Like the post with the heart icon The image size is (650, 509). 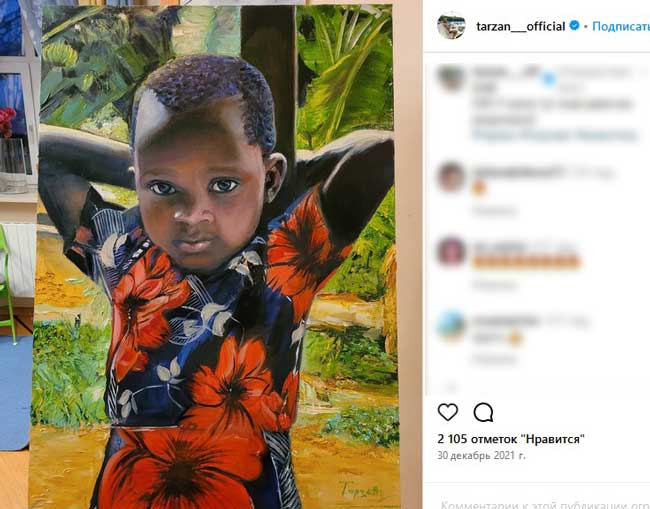point(448,412)
